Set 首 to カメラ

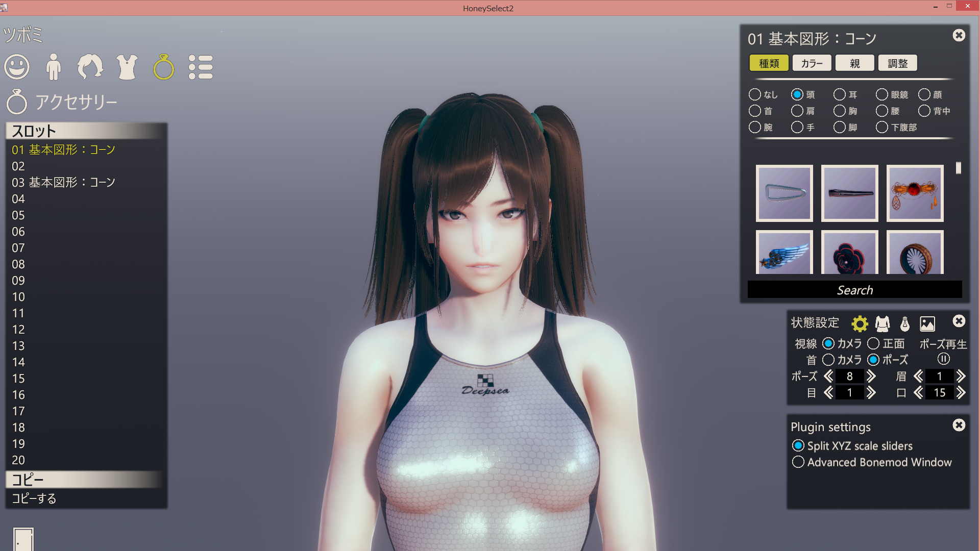828,360
